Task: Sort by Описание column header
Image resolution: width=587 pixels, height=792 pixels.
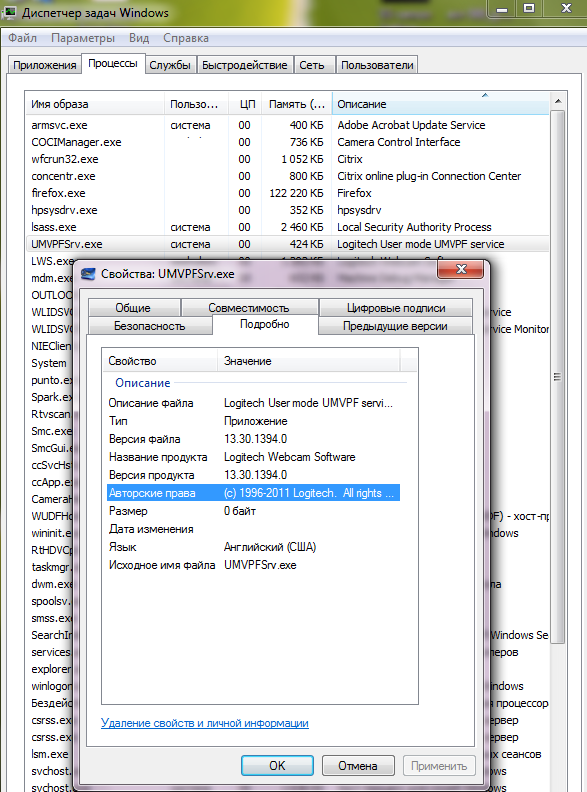Action: point(440,104)
